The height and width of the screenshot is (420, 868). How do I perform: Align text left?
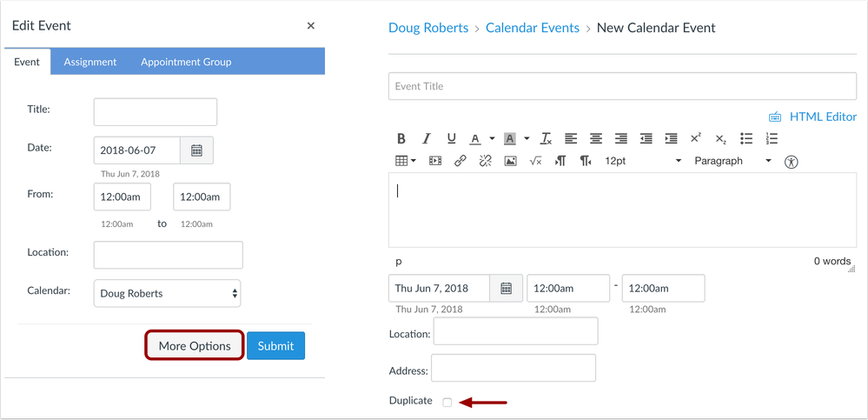pyautogui.click(x=571, y=138)
